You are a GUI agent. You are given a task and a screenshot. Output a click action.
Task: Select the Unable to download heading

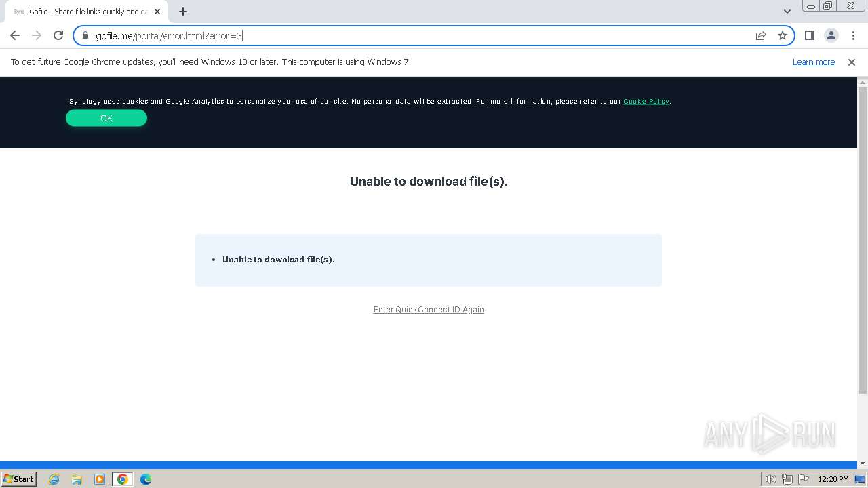coord(429,181)
